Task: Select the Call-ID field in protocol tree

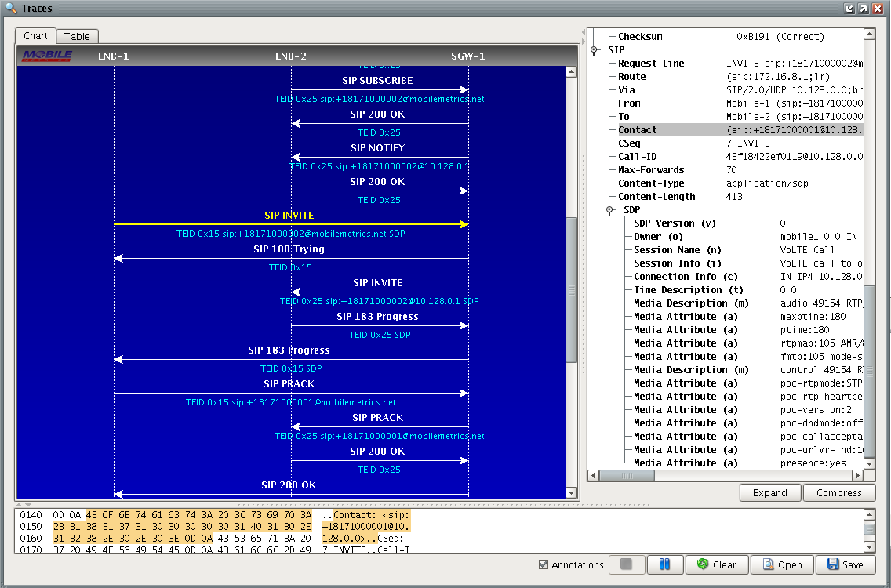Action: pos(636,157)
